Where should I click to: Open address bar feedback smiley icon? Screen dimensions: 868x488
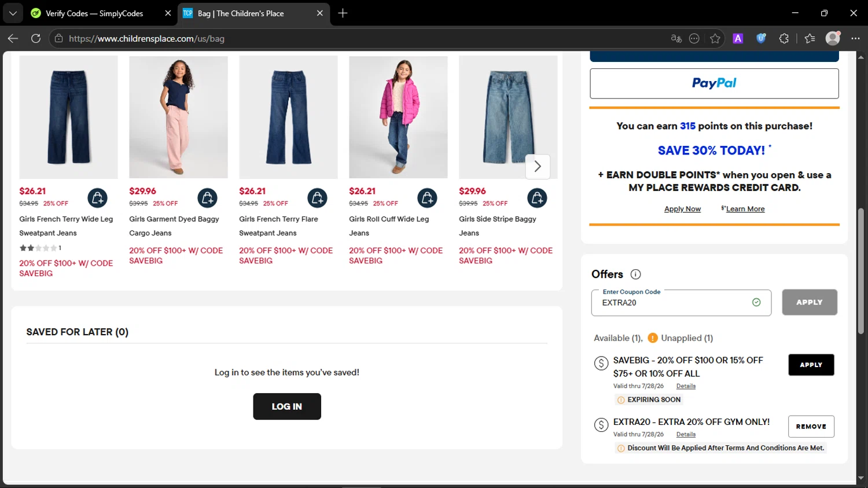pos(694,38)
